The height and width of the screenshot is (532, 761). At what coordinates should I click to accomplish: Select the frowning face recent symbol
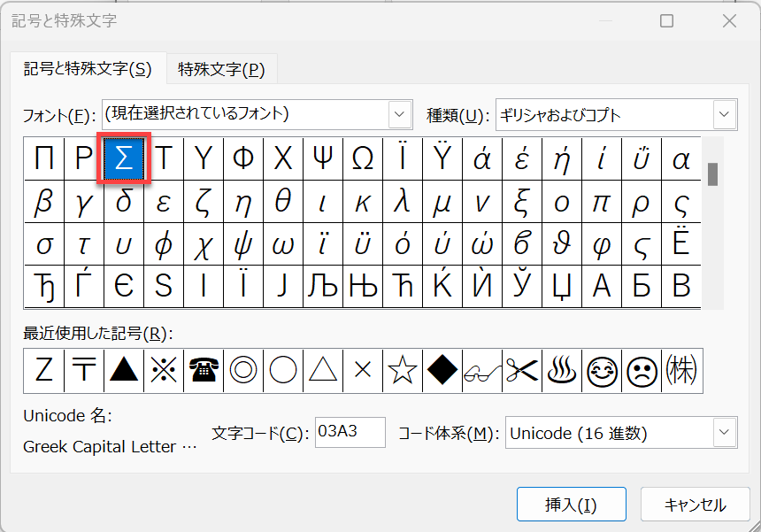pos(642,370)
